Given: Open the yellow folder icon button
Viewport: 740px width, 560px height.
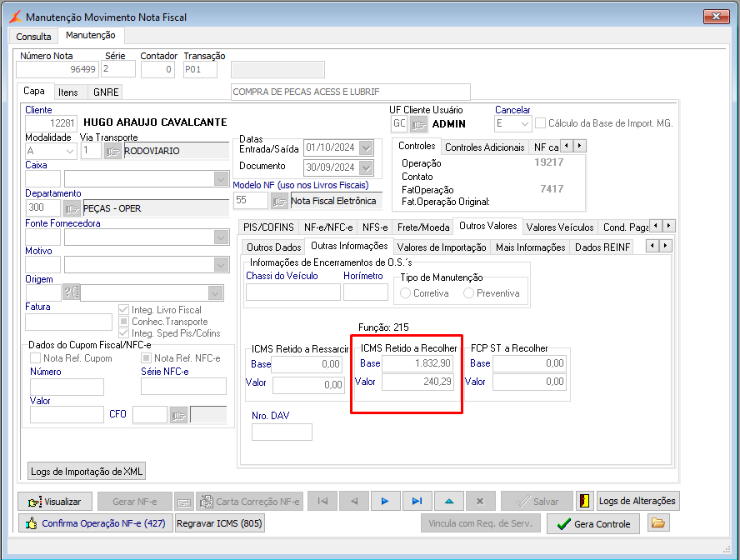Looking at the screenshot, I should [x=658, y=523].
